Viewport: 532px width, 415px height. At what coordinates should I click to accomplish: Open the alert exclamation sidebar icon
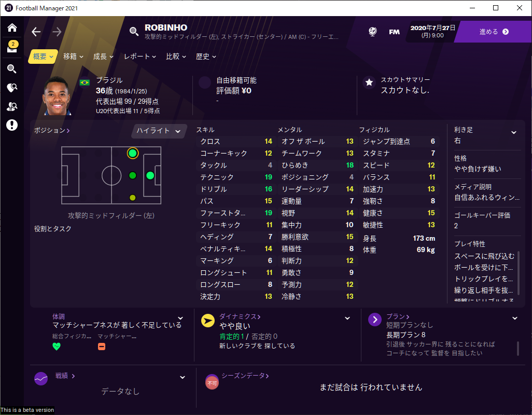[12, 125]
